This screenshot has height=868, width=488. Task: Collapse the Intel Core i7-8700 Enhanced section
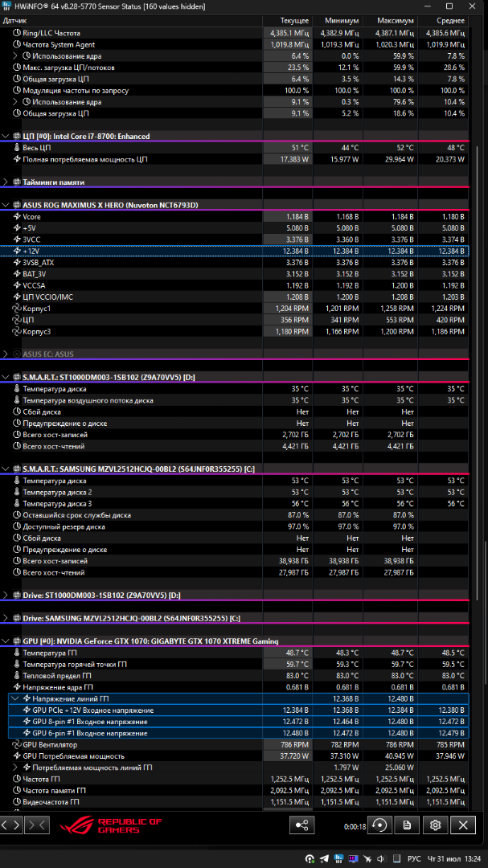coord(5,136)
